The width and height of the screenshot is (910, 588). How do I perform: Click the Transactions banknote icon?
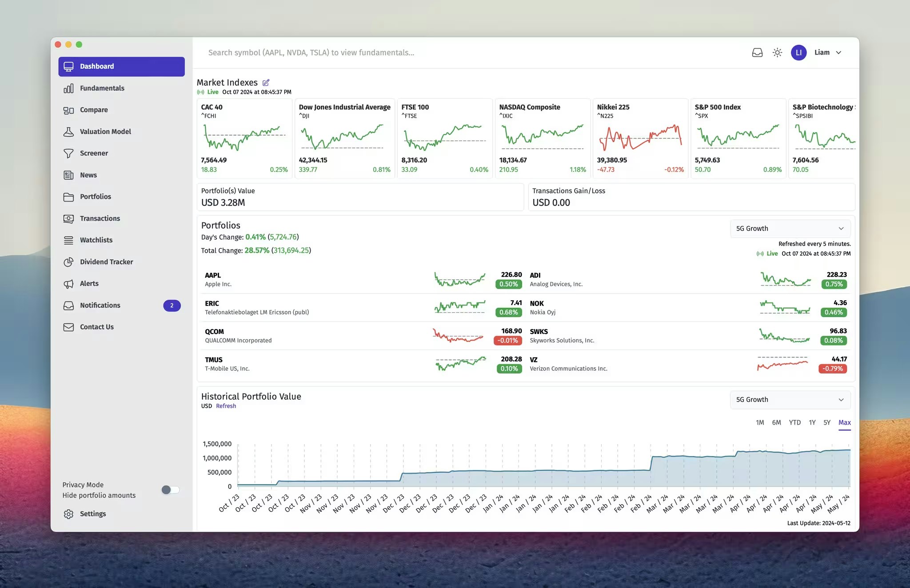pyautogui.click(x=68, y=219)
